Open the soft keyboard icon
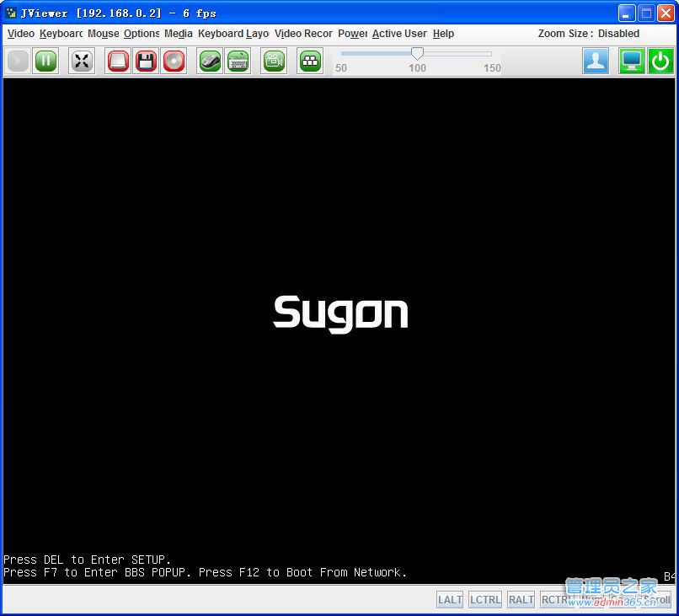The width and height of the screenshot is (679, 616). pos(238,61)
